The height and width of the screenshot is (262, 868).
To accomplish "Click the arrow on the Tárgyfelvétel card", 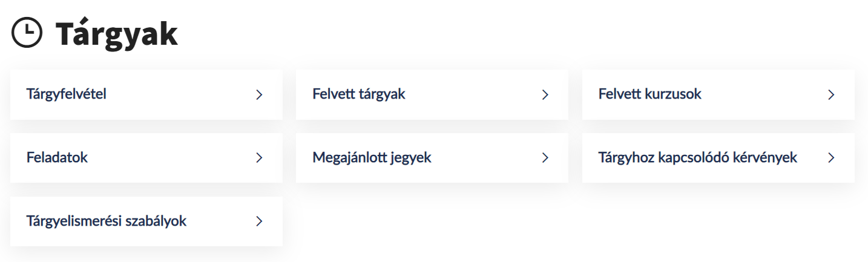I will click(x=259, y=95).
